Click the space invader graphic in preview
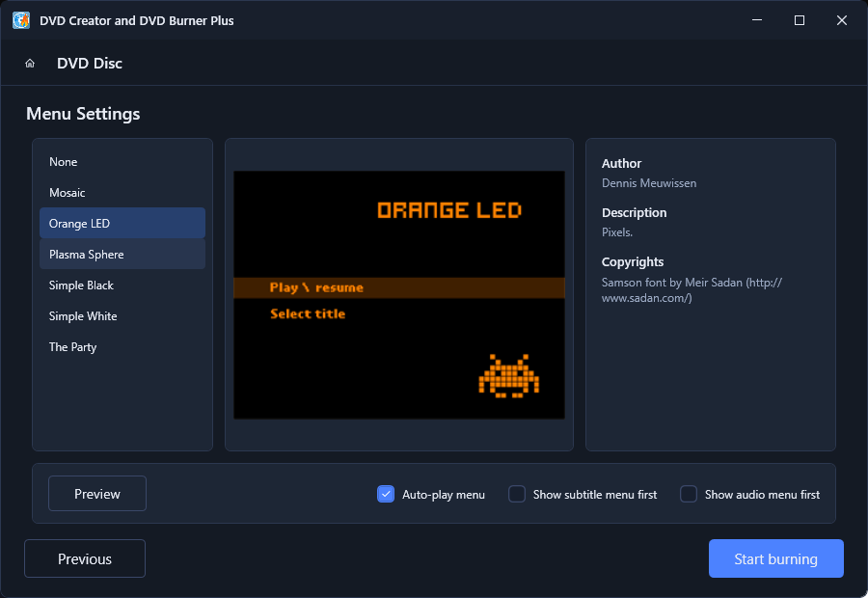 [x=508, y=376]
